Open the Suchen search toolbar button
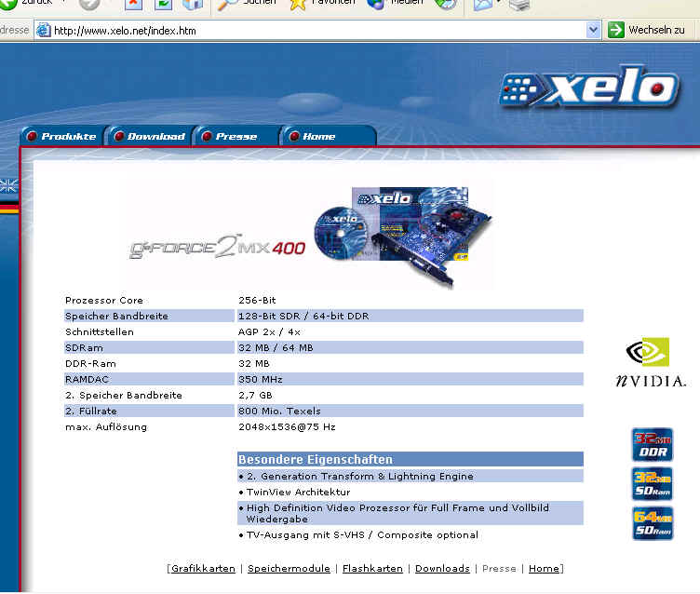This screenshot has height=594, width=700. pyautogui.click(x=247, y=4)
